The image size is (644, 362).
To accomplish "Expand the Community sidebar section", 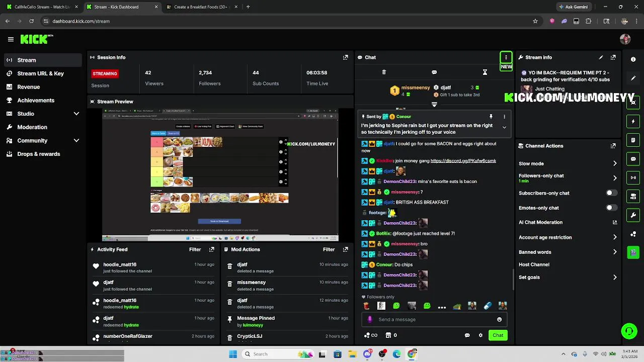I will (76, 141).
